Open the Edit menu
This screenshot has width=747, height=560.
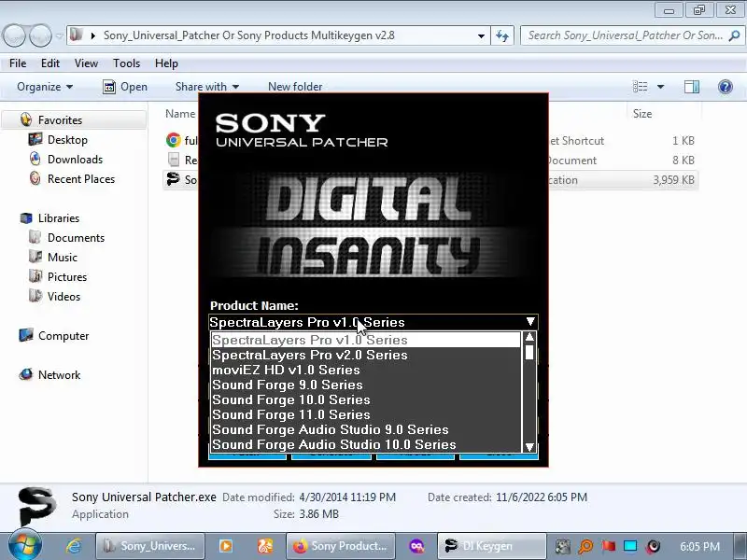point(50,63)
